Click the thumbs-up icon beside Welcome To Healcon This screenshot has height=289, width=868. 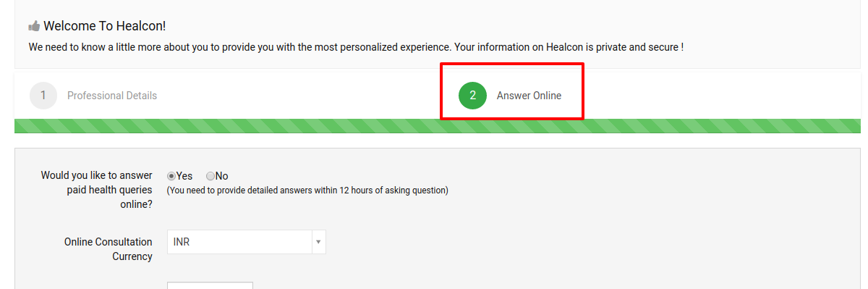pyautogui.click(x=34, y=26)
